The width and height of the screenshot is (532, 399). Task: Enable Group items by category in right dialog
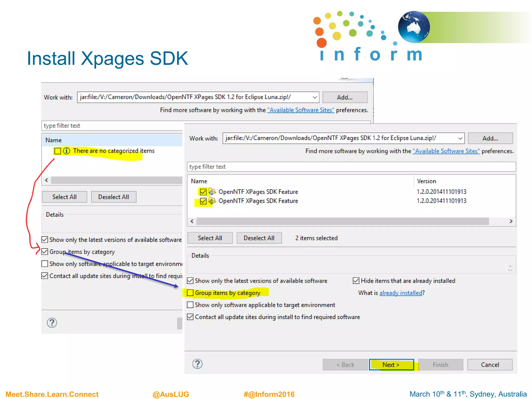[x=190, y=293]
